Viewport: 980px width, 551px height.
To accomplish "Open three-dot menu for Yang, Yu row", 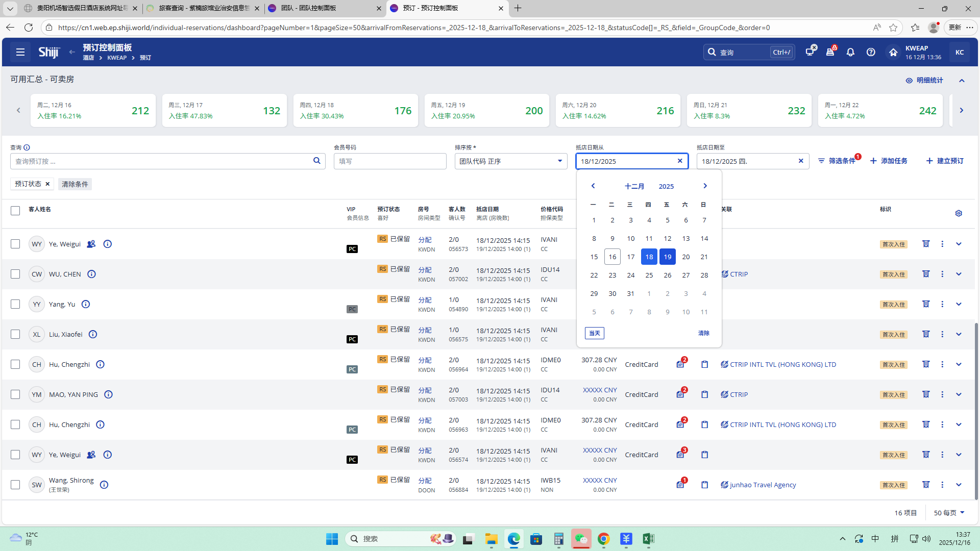I will (942, 304).
